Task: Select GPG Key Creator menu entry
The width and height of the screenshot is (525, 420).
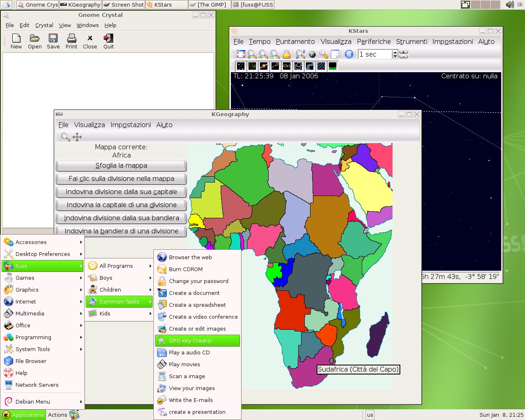Action: 197,340
